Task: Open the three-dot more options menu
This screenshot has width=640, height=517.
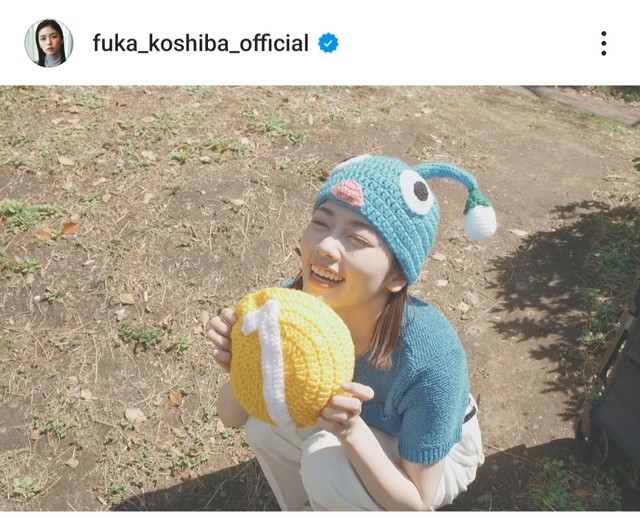Action: (x=603, y=43)
